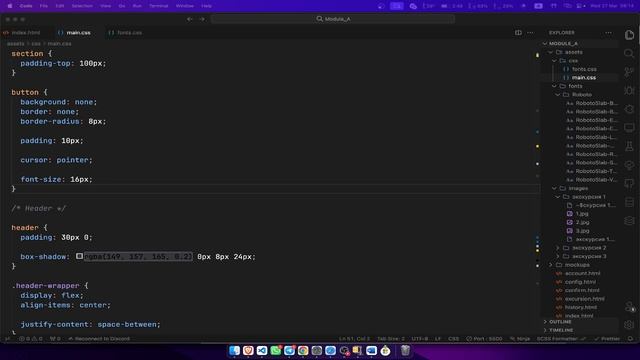
Task: Open the Terminal menu
Action: (x=158, y=6)
